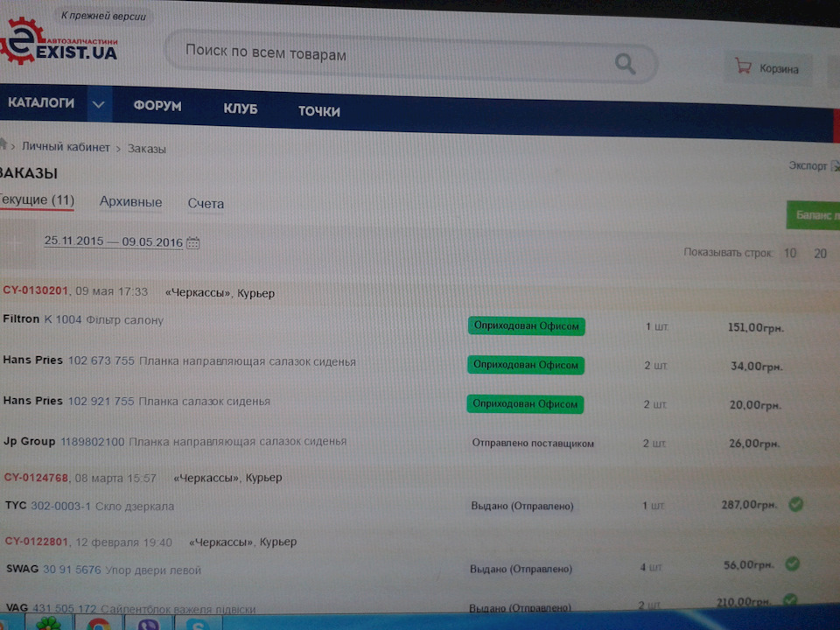The image size is (840, 630).
Task: Click Выдано (Отправлено) status for TYC row
Action: 522,506
